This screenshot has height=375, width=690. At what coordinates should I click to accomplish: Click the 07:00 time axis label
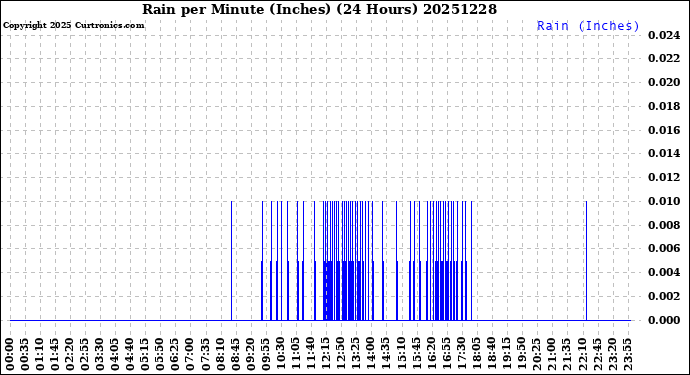191,355
